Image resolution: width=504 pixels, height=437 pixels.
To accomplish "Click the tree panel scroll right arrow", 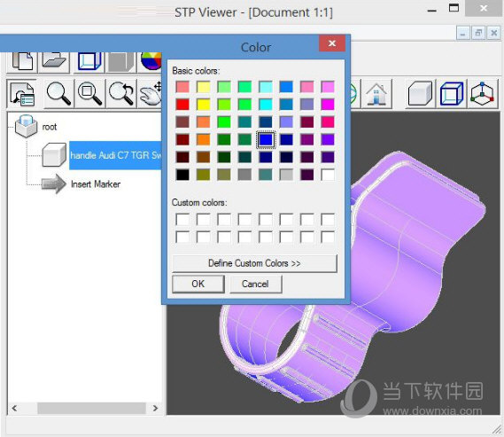I will (155, 409).
